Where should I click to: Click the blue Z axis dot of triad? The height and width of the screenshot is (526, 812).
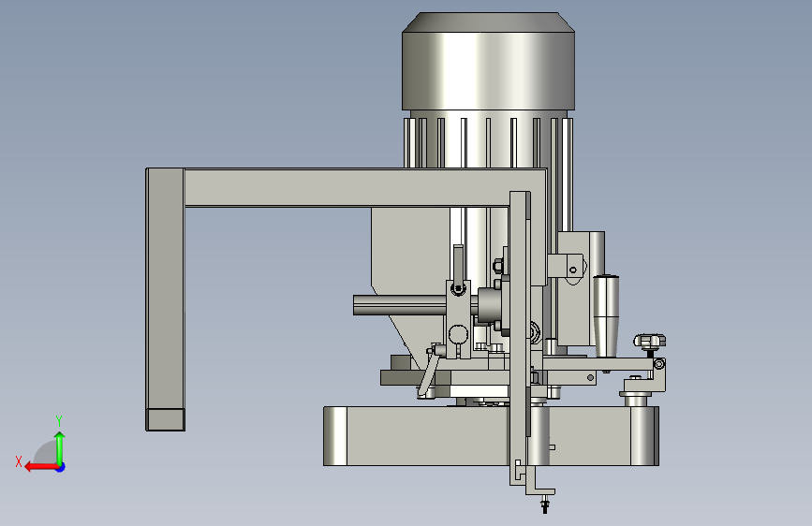[x=61, y=467]
